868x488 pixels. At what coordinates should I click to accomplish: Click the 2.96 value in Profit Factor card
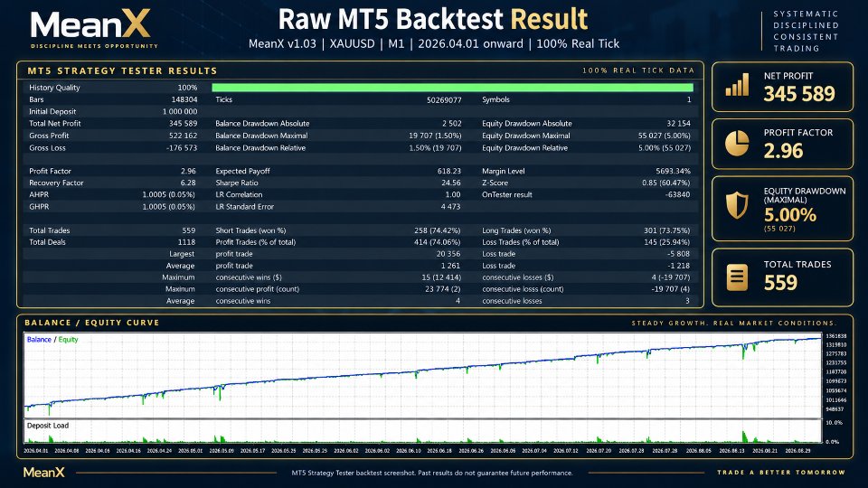click(x=783, y=151)
